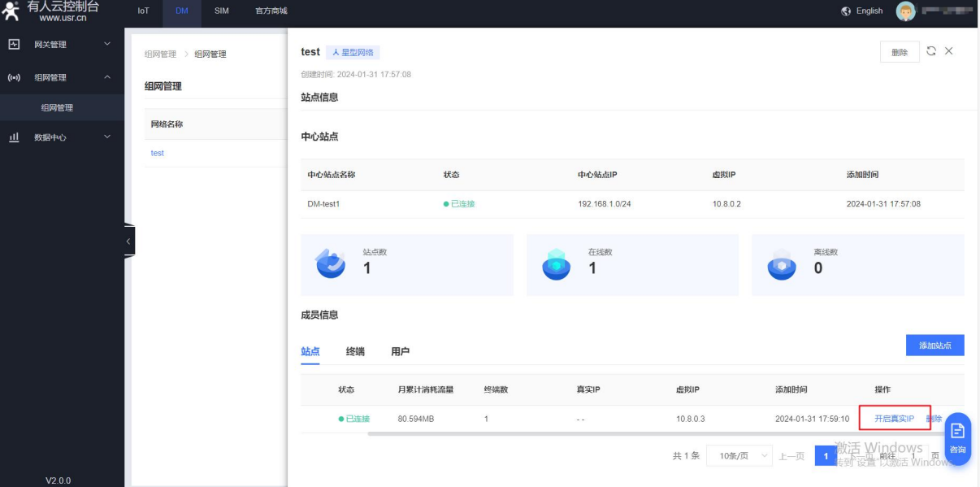The image size is (980, 487).
Task: Click the 删除 button at panel top
Action: pyautogui.click(x=900, y=52)
